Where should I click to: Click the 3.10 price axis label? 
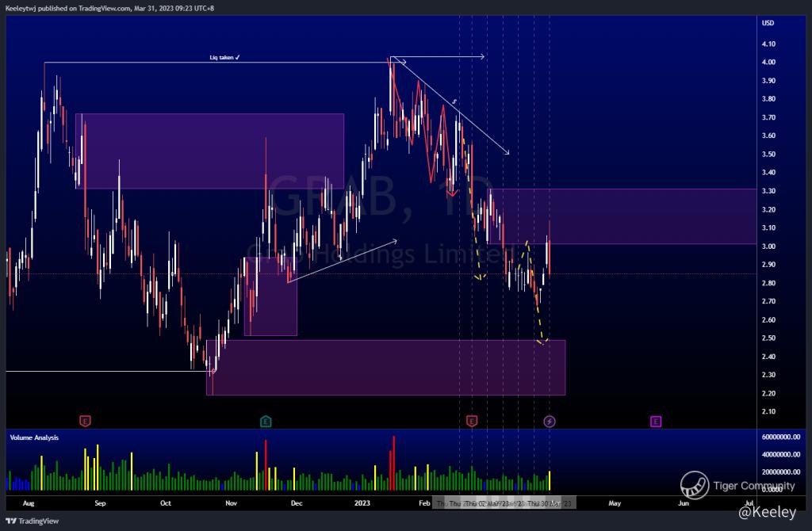click(768, 227)
